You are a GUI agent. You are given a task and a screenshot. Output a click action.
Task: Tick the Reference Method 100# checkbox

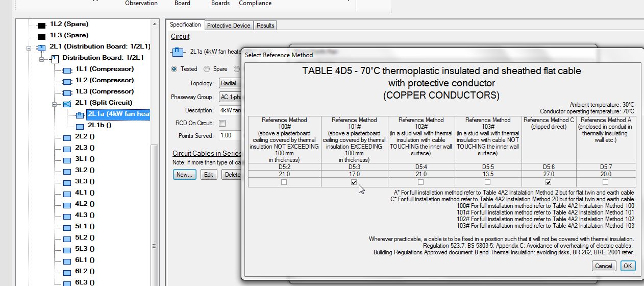pyautogui.click(x=284, y=182)
